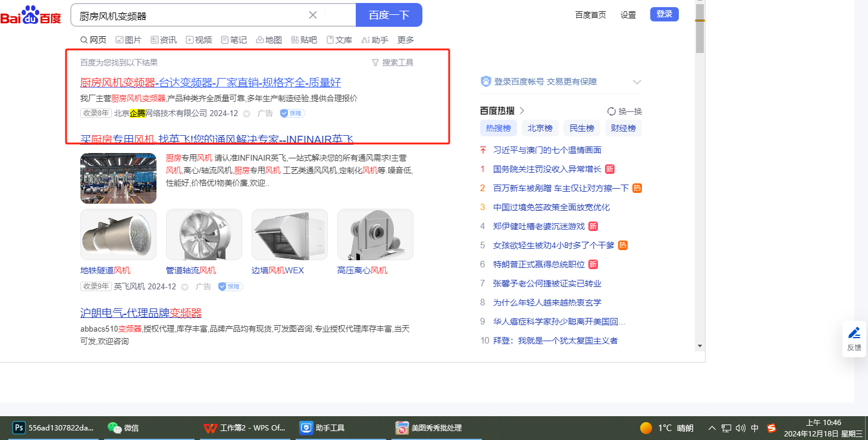Switch to the 图片 tab

pos(129,40)
